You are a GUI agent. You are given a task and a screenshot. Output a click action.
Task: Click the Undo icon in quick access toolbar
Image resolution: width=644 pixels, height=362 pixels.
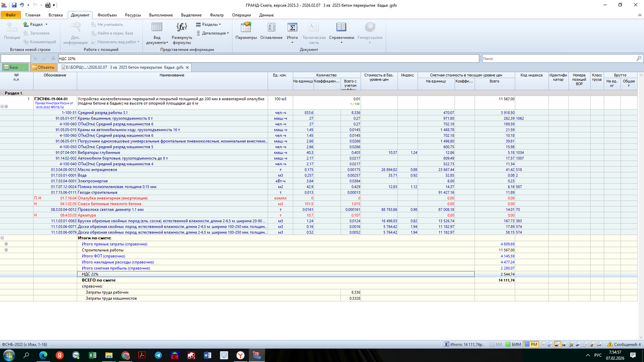tap(21, 5)
